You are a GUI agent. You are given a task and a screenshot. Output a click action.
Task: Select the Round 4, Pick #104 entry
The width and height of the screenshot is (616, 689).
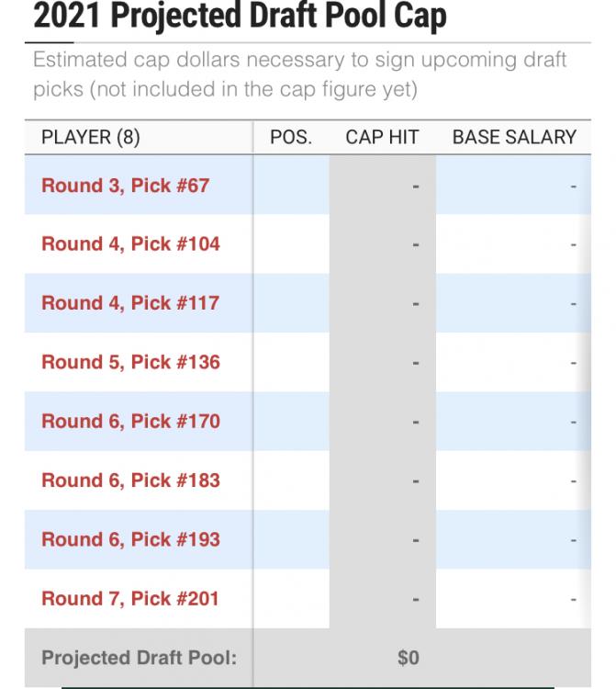(130, 244)
